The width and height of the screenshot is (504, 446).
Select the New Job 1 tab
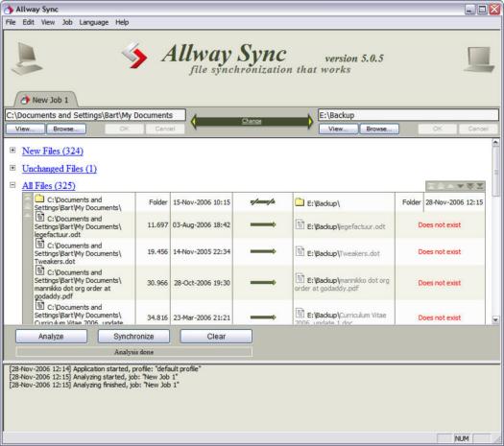click(x=45, y=100)
